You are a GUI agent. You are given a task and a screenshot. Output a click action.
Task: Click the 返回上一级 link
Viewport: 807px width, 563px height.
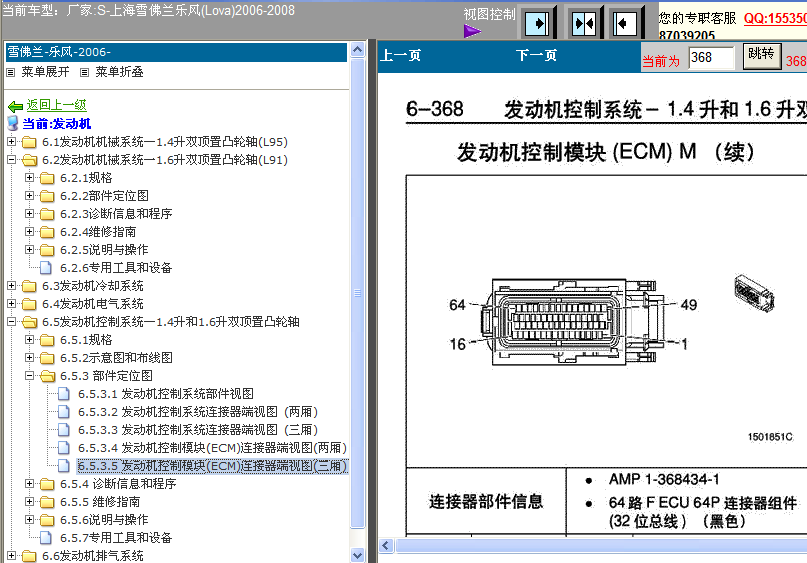pyautogui.click(x=57, y=105)
